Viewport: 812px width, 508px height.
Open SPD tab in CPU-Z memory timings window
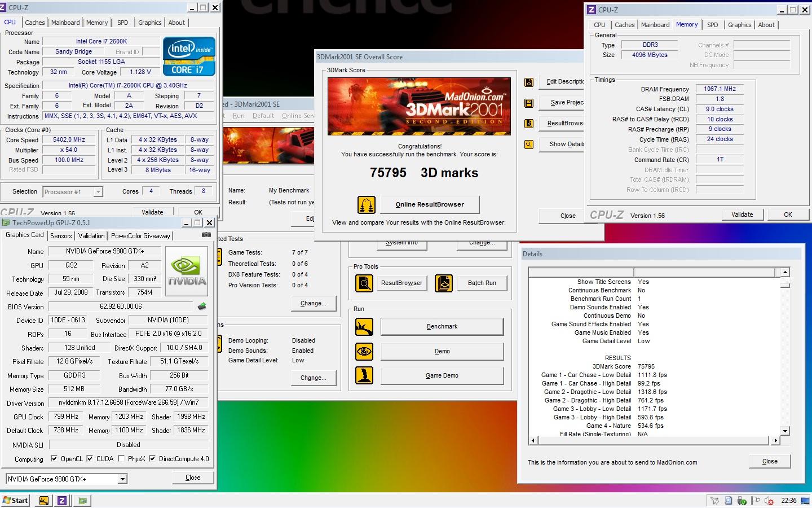[x=713, y=25]
